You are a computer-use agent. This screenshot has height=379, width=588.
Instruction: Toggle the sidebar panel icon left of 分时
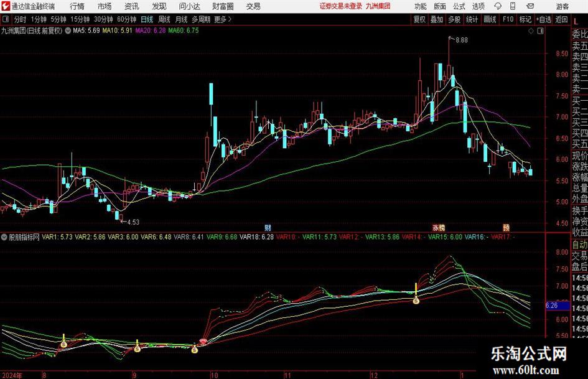click(6, 19)
